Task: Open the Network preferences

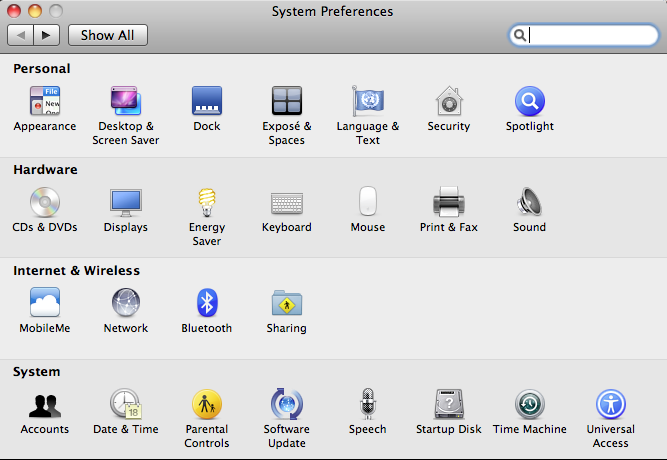Action: (126, 304)
